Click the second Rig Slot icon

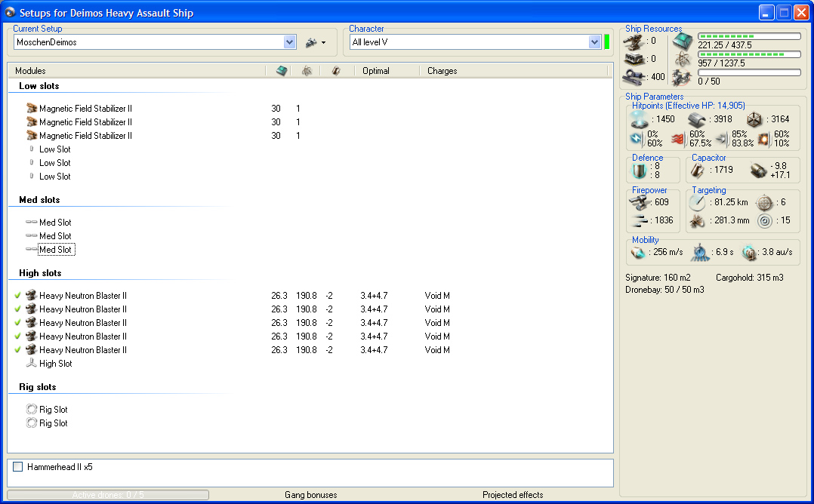[x=32, y=423]
